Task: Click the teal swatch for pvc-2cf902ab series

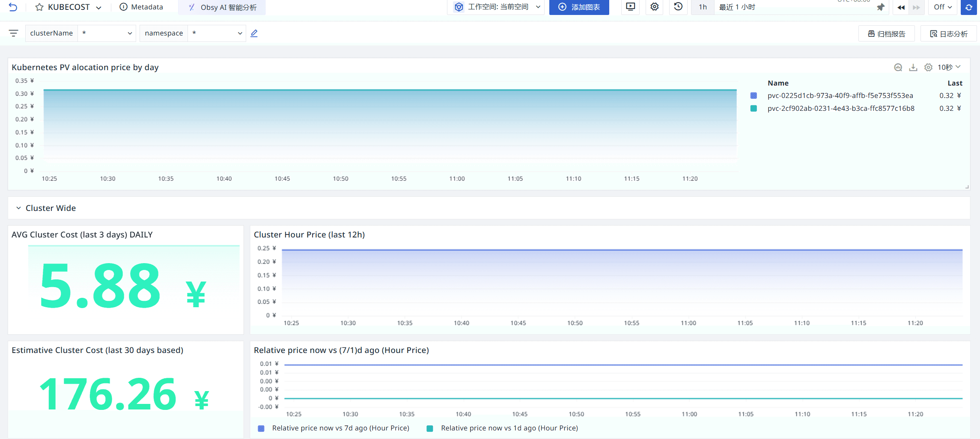Action: tap(754, 109)
